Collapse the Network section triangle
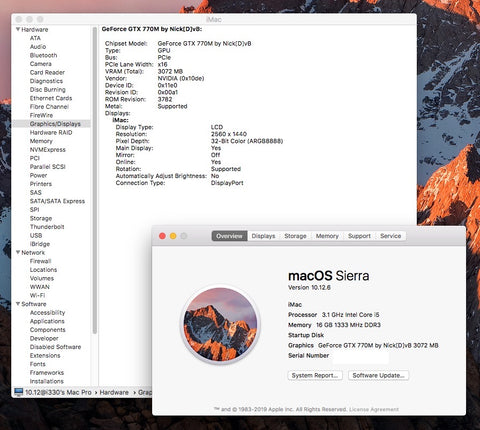Image resolution: width=480 pixels, height=430 pixels. [x=18, y=252]
